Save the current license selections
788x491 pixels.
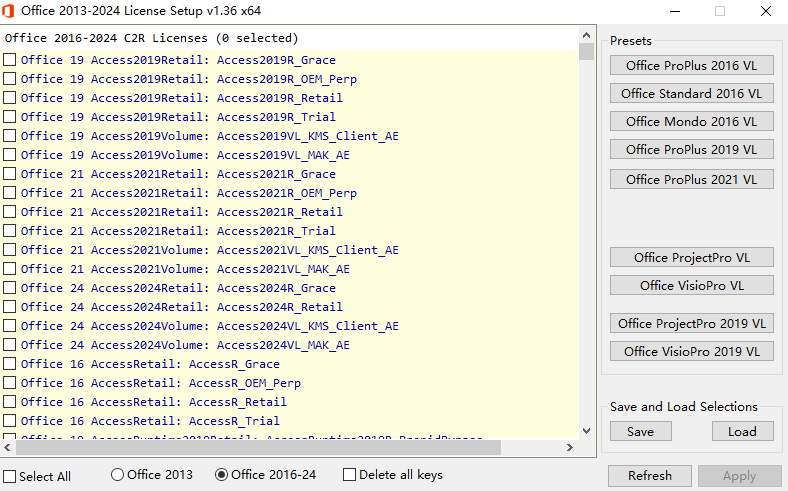click(640, 432)
